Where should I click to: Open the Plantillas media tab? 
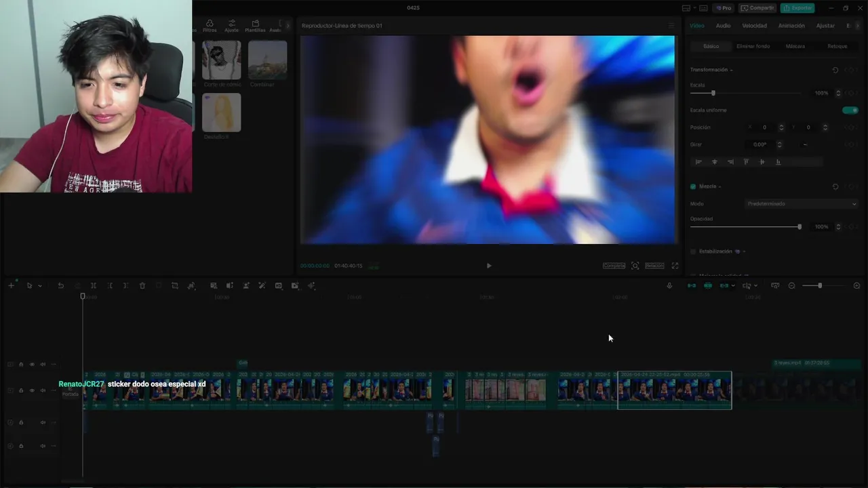[x=255, y=26]
